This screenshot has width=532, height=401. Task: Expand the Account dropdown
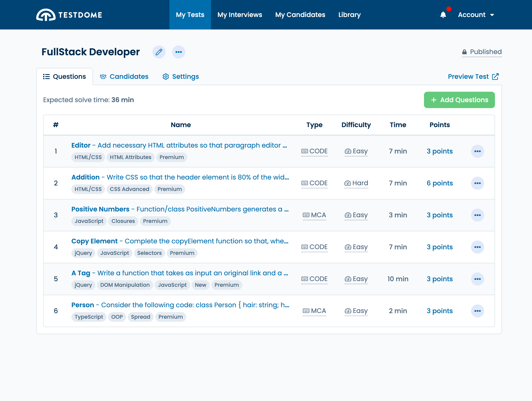(476, 15)
